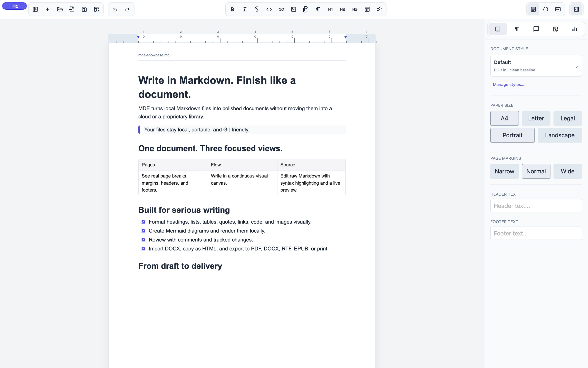The height and width of the screenshot is (368, 588).
Task: Insert a task checklist
Action: point(379,9)
